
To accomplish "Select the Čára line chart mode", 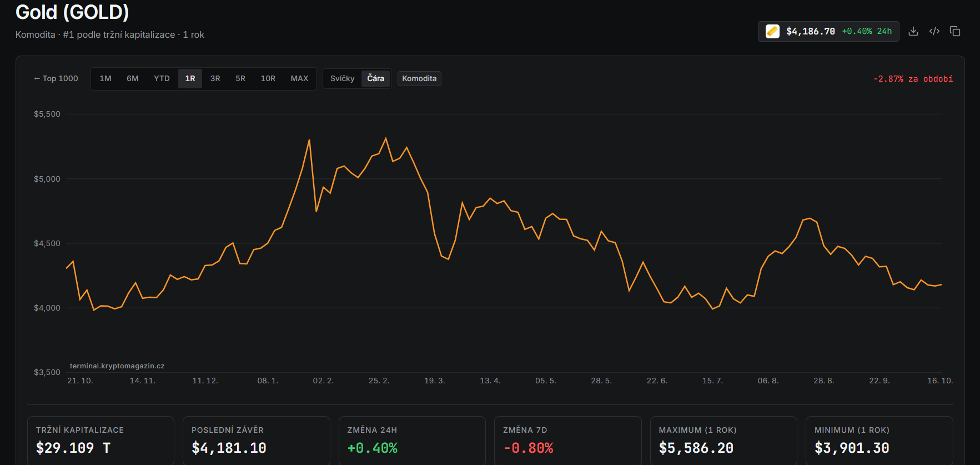I will 376,78.
